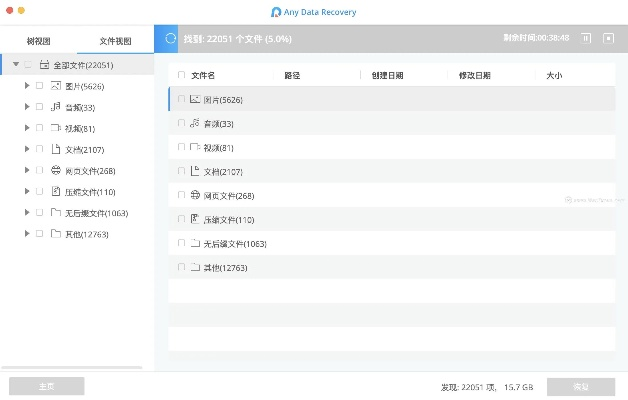The height and width of the screenshot is (400, 628).
Task: Expand the 无后缀文件(1063) tree node
Action: (x=26, y=213)
